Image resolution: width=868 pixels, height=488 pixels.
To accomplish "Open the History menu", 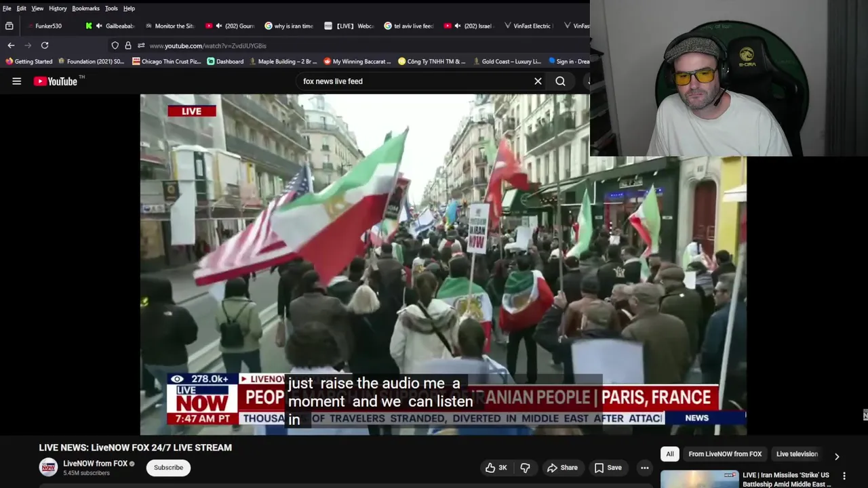I will point(58,8).
